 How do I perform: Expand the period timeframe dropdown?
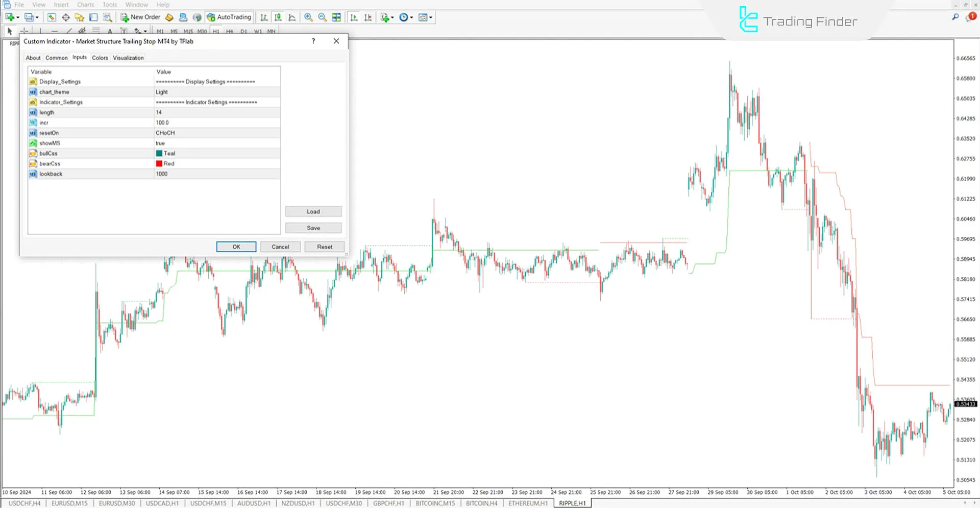click(x=411, y=17)
